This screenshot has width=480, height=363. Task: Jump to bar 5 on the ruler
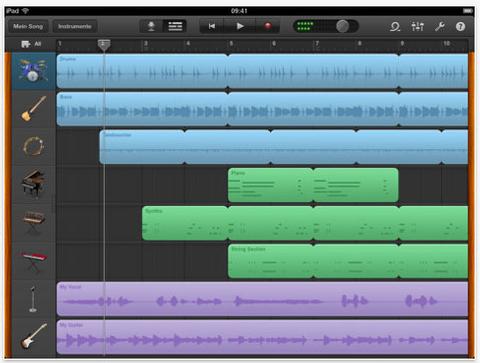click(231, 43)
